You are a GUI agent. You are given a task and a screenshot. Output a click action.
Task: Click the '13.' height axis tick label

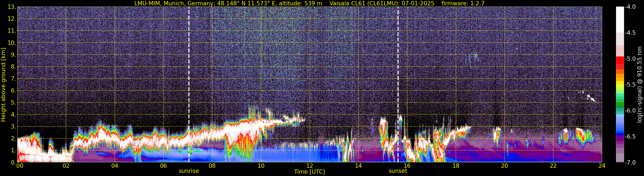coord(12,7)
